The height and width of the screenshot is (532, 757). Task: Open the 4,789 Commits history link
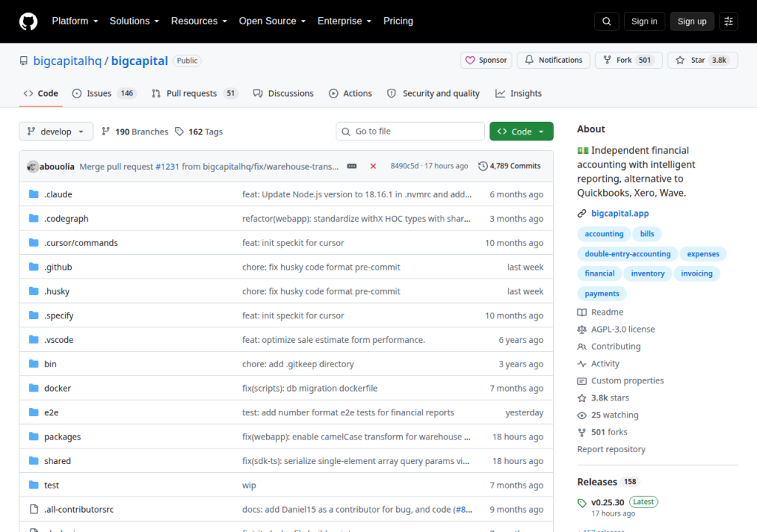(509, 166)
